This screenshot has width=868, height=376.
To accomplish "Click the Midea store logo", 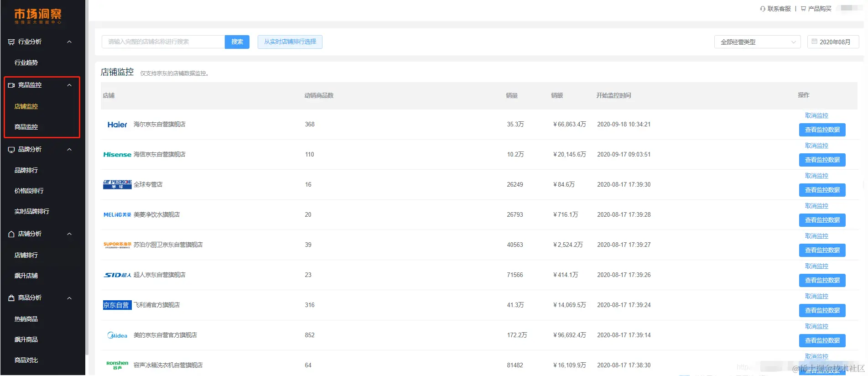I will pos(117,335).
